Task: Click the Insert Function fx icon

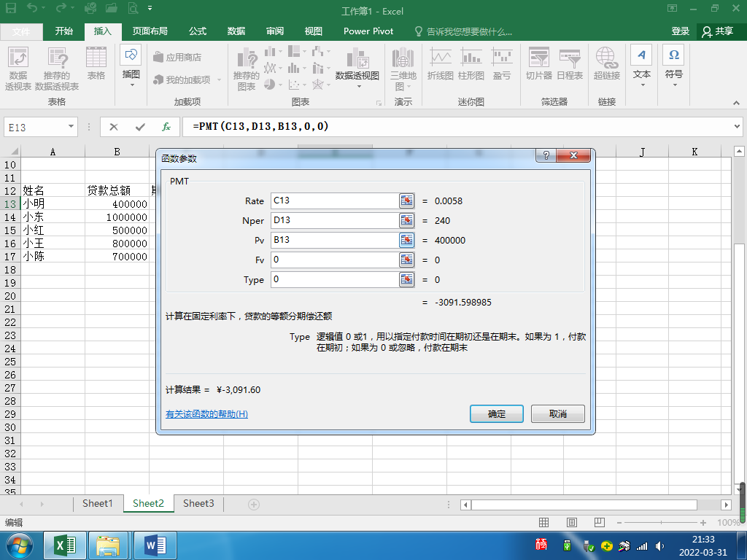Action: pyautogui.click(x=166, y=127)
